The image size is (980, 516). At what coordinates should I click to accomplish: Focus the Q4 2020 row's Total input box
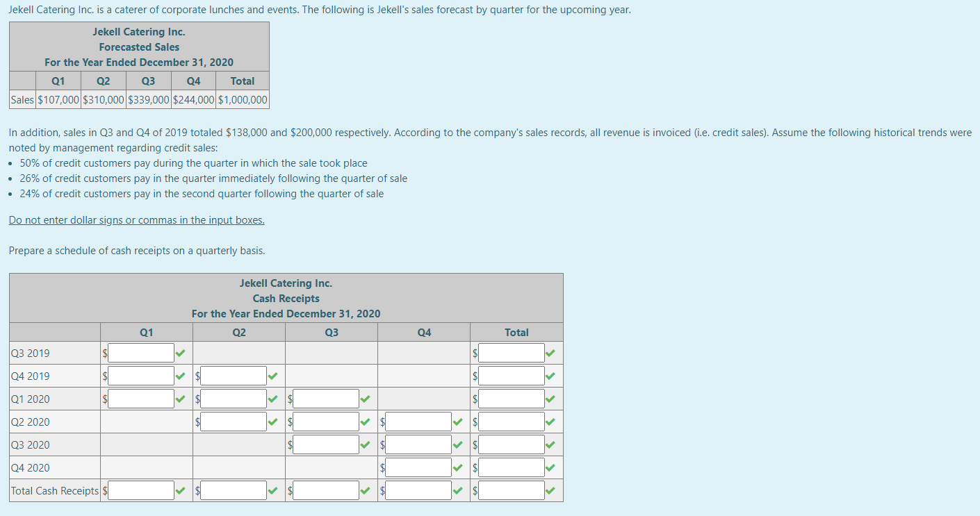[x=512, y=467]
